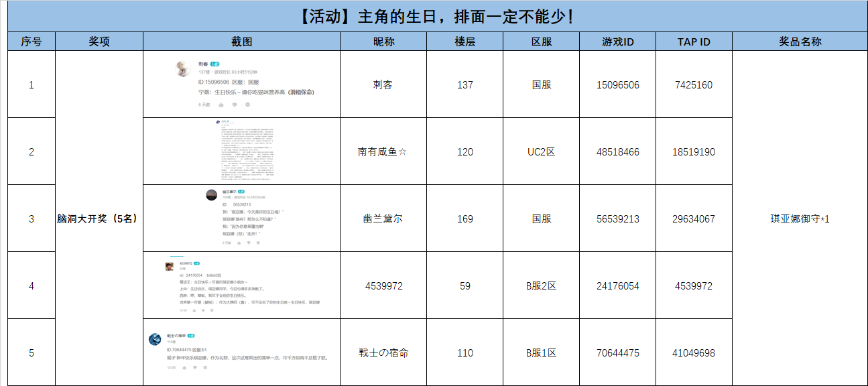Open the long-text screenshot thumbnail for 南有咸鱼☆
Image resolution: width=868 pixels, height=386 pixels.
(x=245, y=151)
